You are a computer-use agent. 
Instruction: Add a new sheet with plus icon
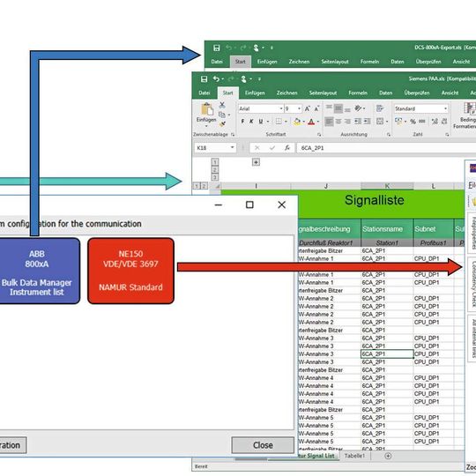(388, 456)
